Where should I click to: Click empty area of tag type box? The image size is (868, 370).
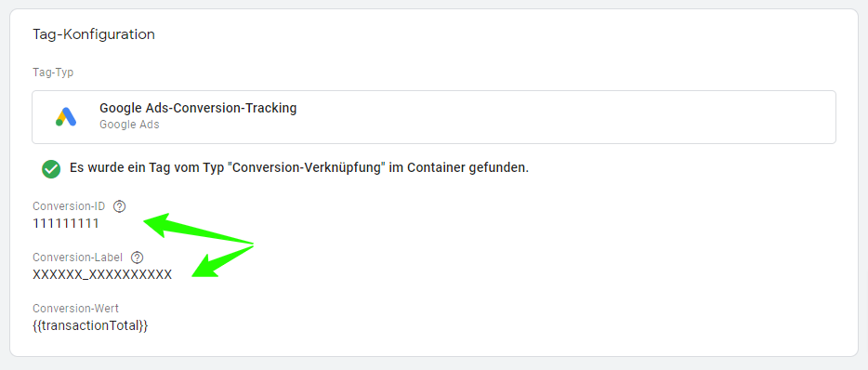pyautogui.click(x=554, y=117)
